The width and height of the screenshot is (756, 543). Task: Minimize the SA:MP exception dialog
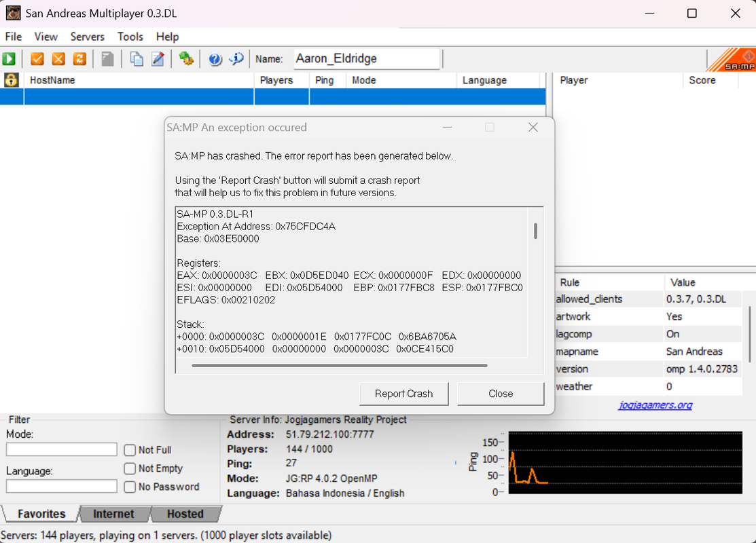pyautogui.click(x=448, y=127)
